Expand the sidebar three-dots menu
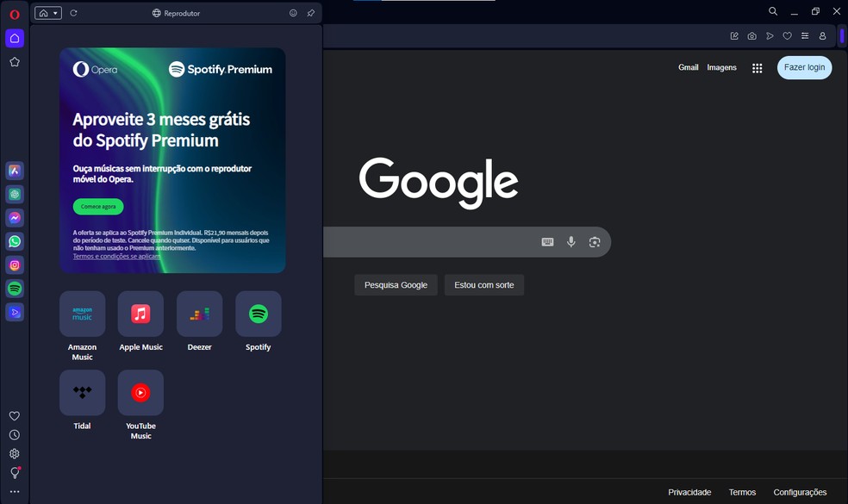This screenshot has height=504, width=848. [15, 492]
